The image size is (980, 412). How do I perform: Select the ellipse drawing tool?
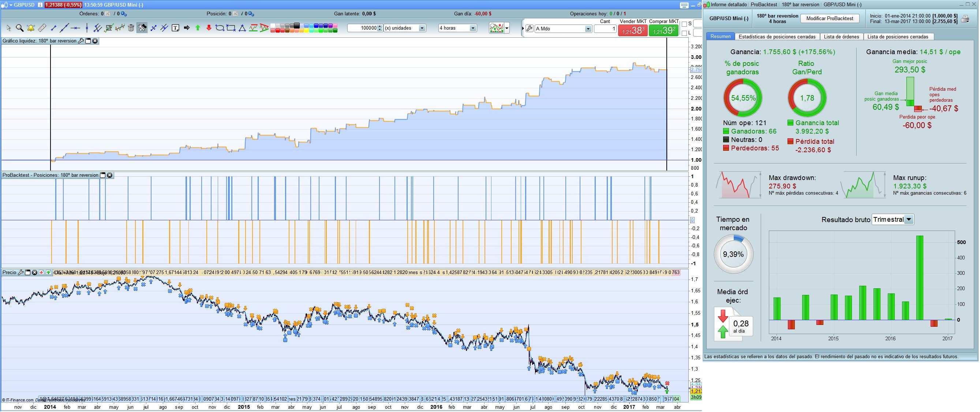[x=220, y=28]
